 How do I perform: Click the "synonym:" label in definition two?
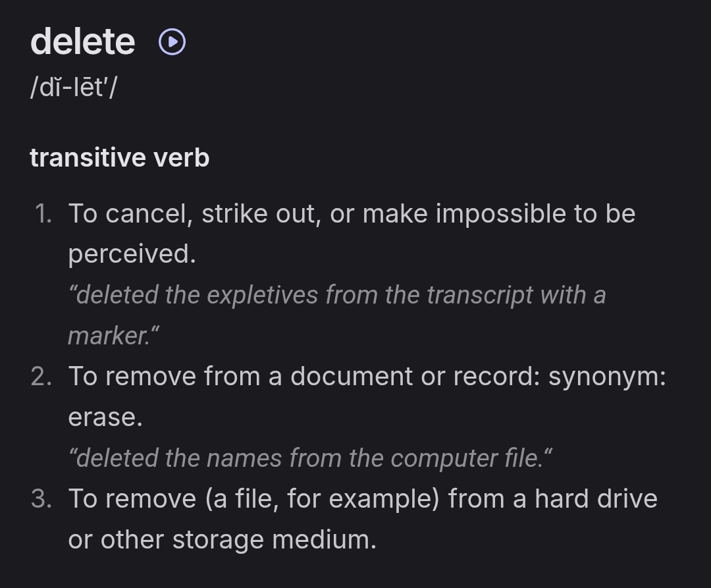607,377
